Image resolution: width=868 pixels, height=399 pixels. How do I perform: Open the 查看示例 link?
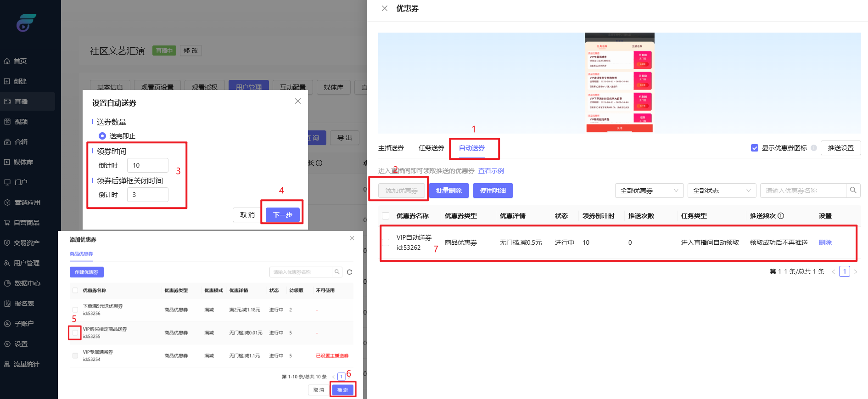coord(491,171)
